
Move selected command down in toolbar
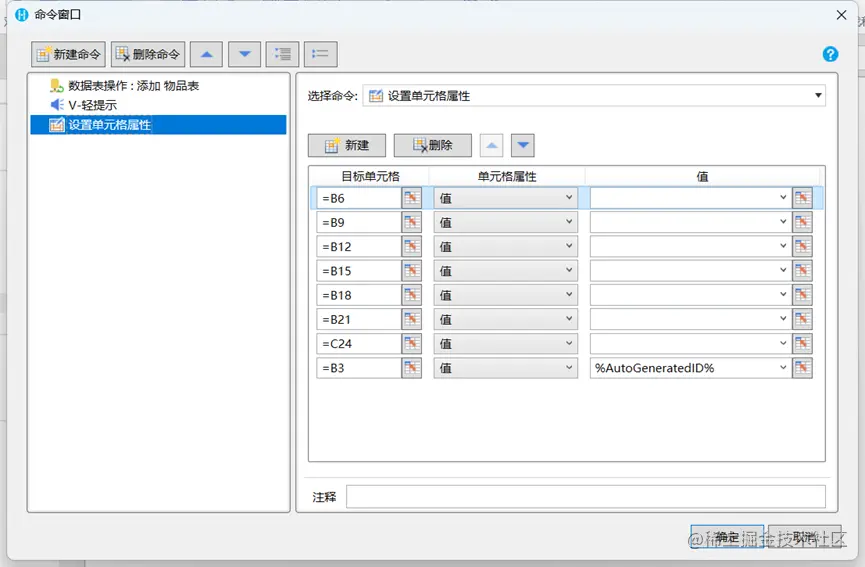point(244,54)
